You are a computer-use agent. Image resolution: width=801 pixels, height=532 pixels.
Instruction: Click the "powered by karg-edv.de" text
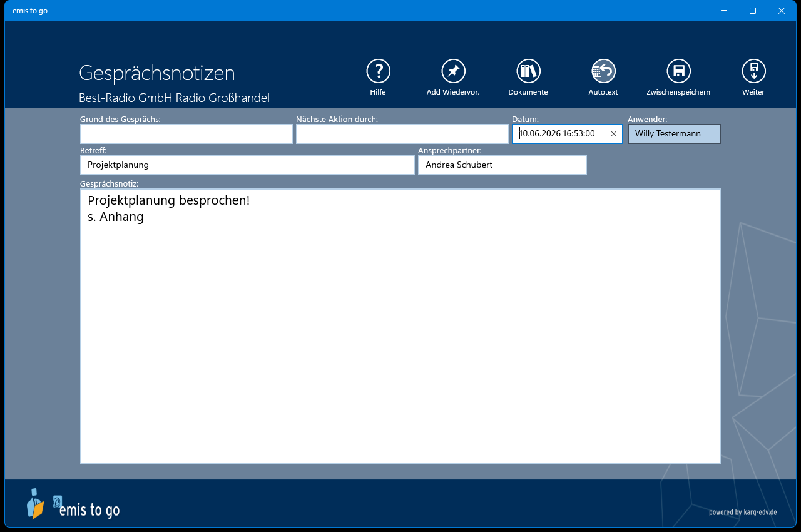click(743, 512)
